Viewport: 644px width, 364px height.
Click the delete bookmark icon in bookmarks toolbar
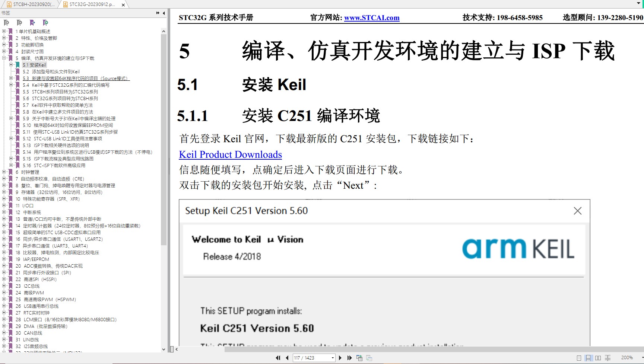6,23
